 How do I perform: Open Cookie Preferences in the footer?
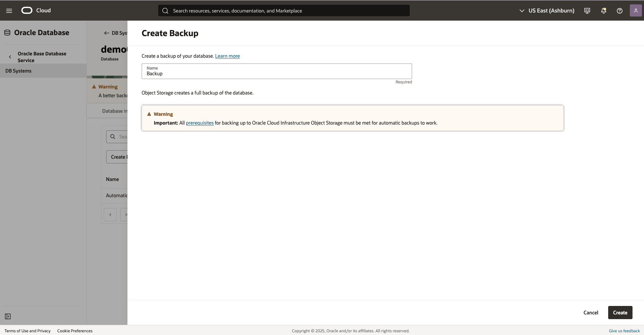(75, 331)
